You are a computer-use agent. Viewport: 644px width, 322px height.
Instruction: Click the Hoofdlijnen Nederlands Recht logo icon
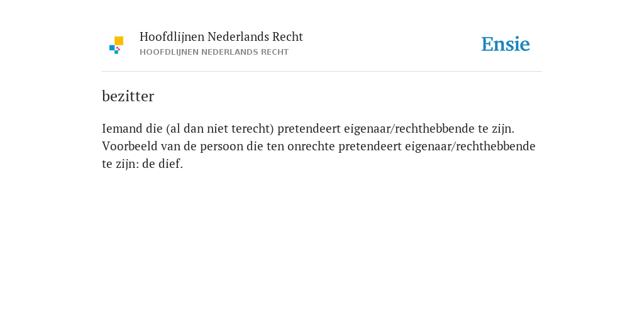click(116, 45)
